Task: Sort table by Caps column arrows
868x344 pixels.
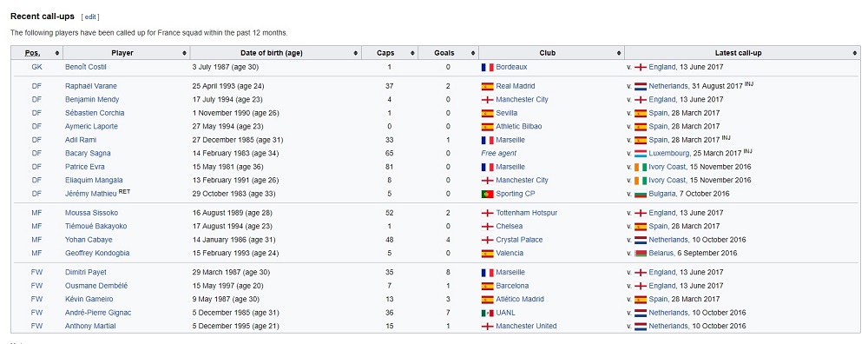Action: click(411, 53)
